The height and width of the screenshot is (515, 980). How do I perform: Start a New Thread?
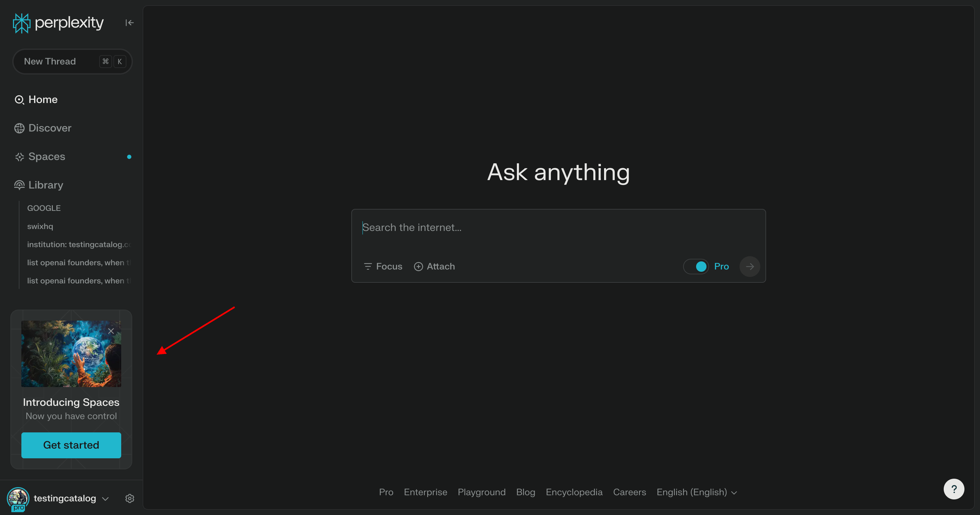(50, 61)
